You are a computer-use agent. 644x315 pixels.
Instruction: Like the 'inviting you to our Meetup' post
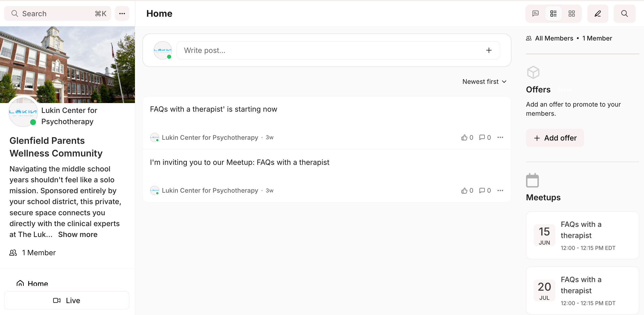tap(467, 190)
